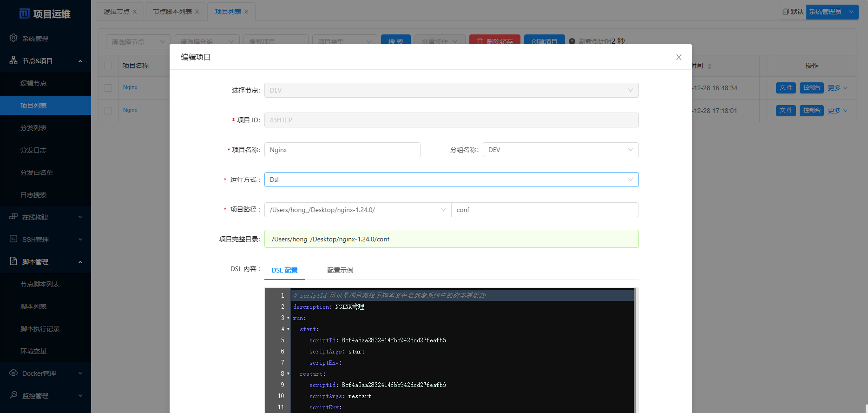The height and width of the screenshot is (413, 868).
Task: Click the 监控管理 monitor icon
Action: point(13,395)
